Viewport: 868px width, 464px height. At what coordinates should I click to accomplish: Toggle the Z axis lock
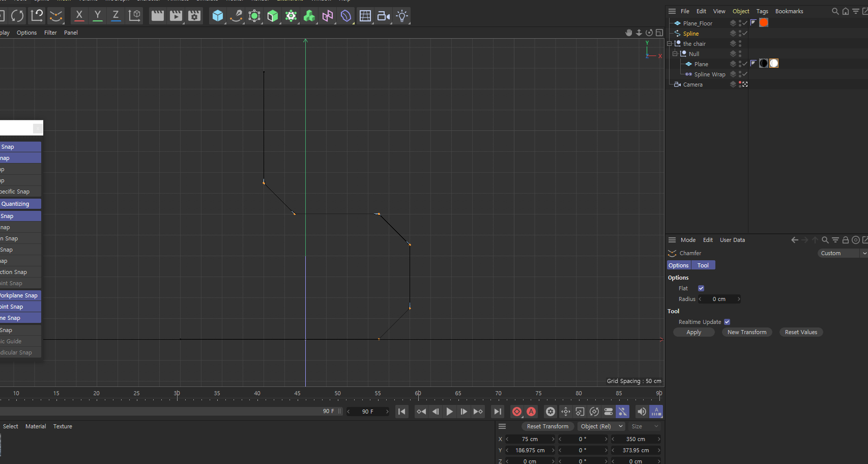tap(115, 16)
